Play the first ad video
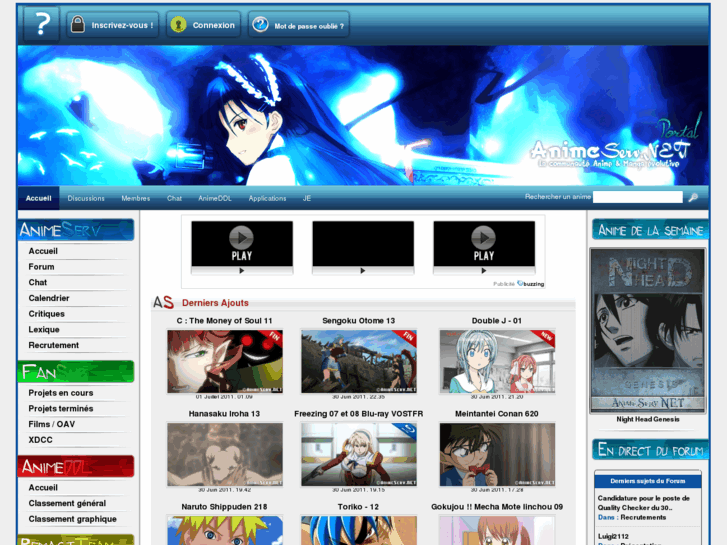Image resolution: width=727 pixels, height=545 pixels. [x=242, y=244]
